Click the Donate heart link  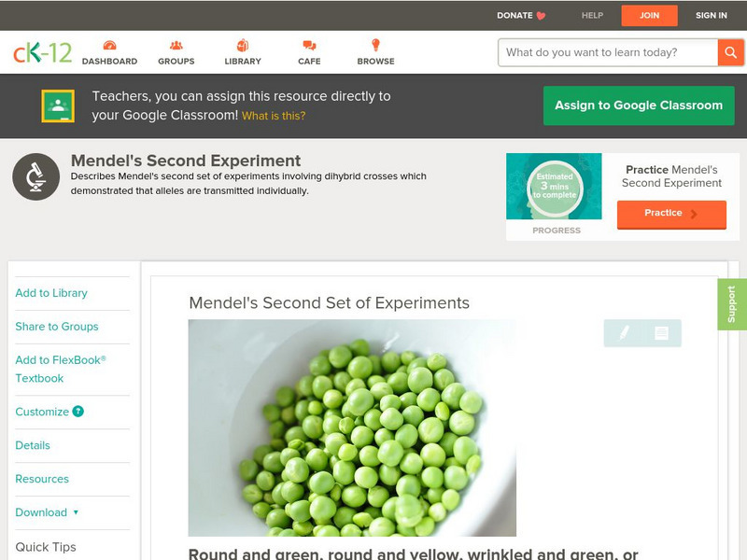(521, 15)
